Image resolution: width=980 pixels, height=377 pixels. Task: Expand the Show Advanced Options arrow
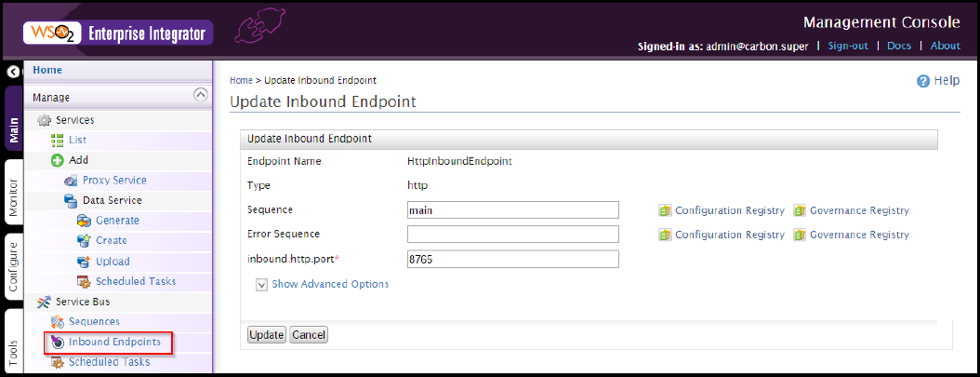tap(262, 285)
